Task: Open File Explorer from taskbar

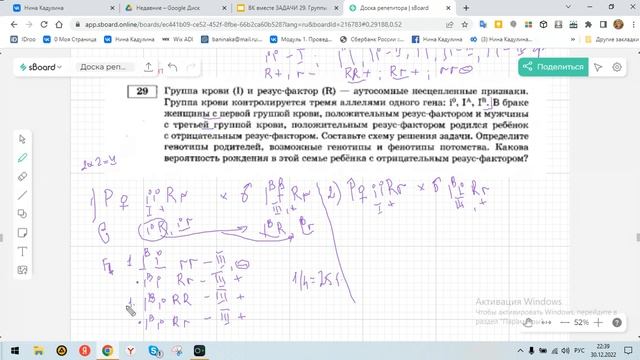Action: point(38,351)
